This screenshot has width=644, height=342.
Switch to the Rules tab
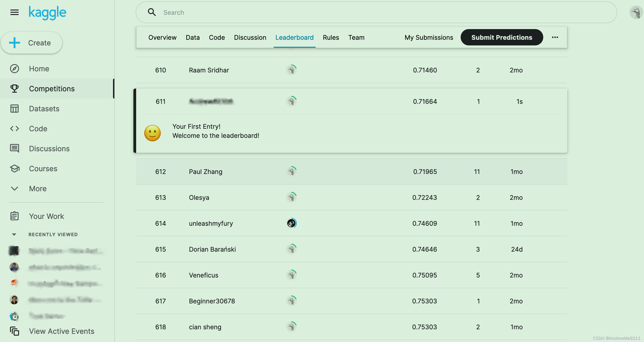click(x=330, y=37)
